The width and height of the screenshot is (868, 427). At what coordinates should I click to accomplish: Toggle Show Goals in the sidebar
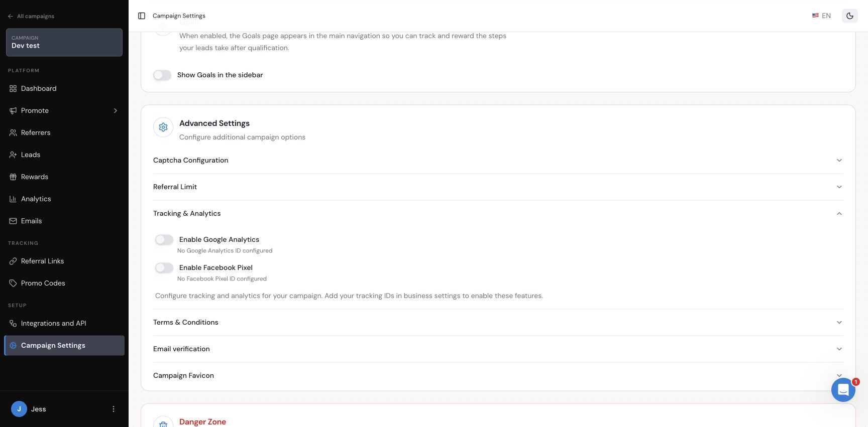click(162, 75)
